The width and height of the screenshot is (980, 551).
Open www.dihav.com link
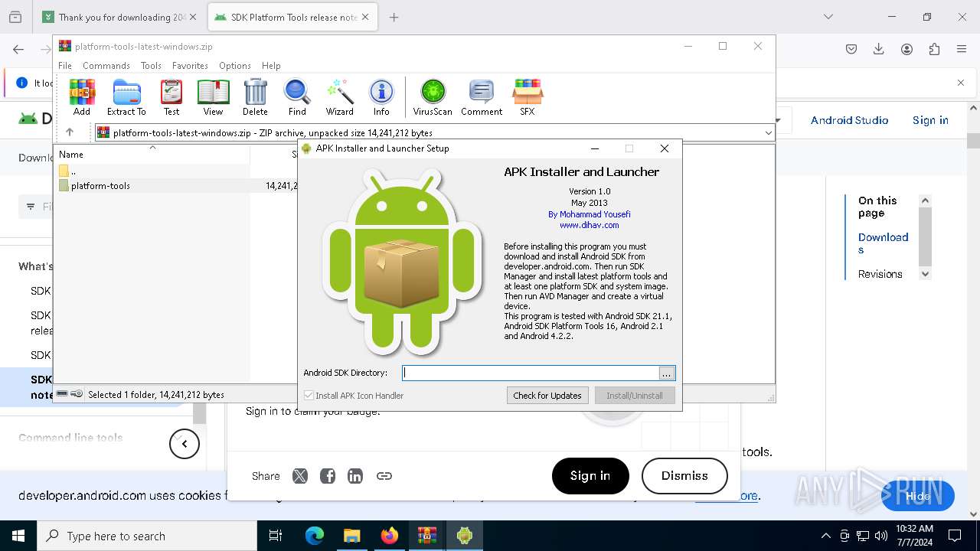(589, 225)
